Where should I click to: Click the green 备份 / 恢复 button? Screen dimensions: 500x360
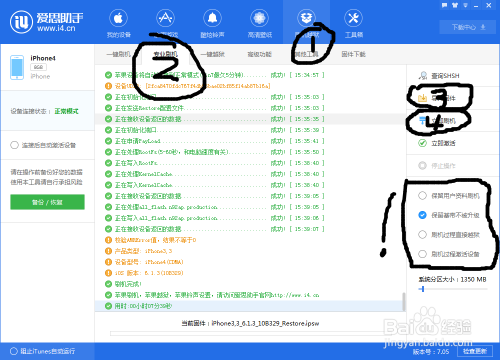(x=47, y=202)
